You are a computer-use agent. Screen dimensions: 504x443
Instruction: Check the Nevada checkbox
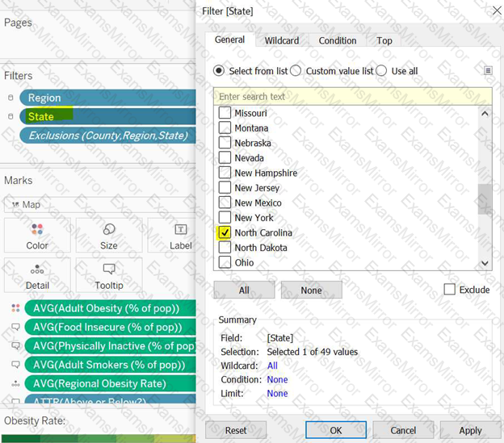click(x=225, y=157)
